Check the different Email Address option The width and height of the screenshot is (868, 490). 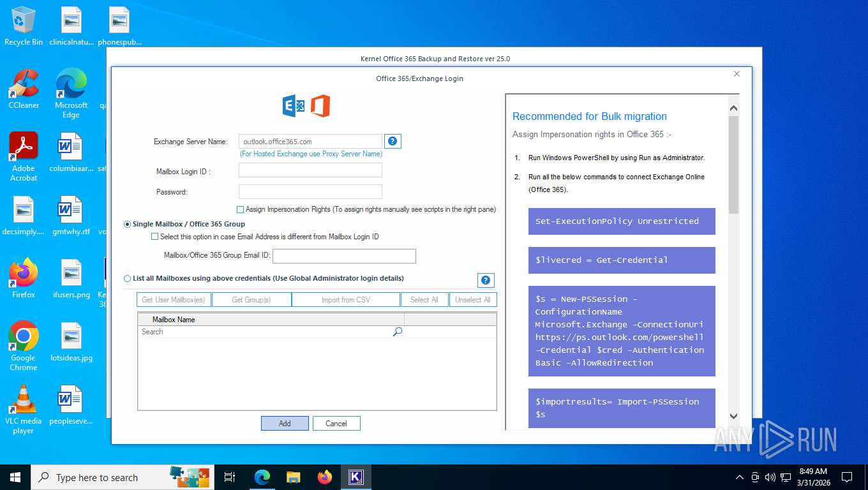[x=154, y=237]
